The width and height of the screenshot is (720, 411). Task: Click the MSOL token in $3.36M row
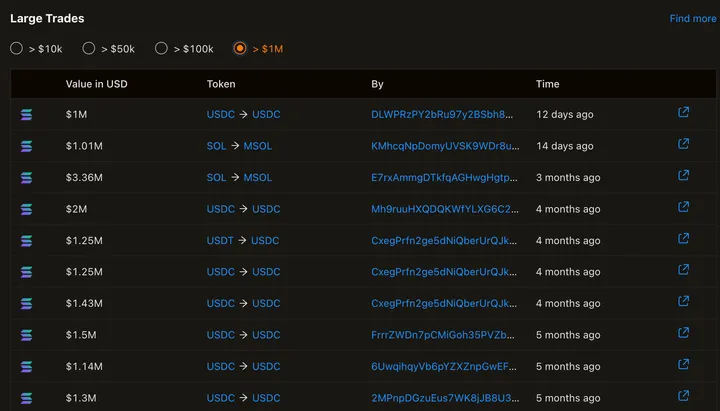[258, 177]
